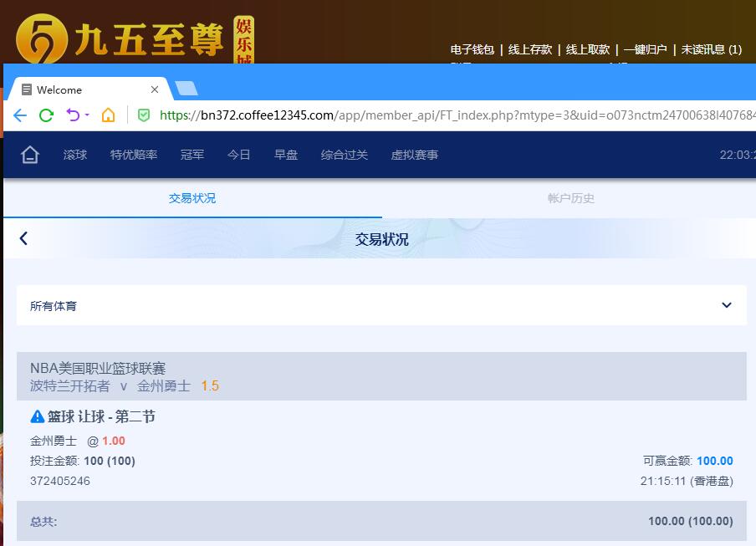Open 今日 menu item

click(x=238, y=155)
